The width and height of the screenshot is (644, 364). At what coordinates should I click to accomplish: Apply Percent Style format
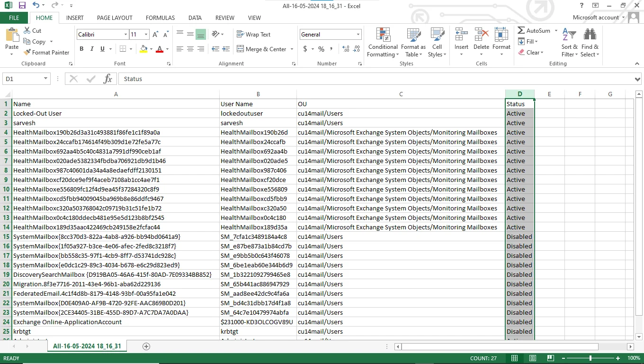tap(321, 49)
